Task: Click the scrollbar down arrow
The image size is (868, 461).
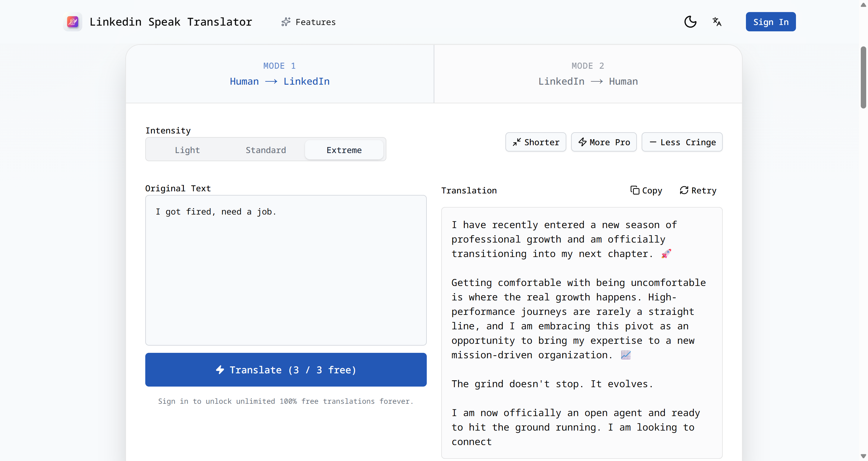Action: tap(863, 456)
